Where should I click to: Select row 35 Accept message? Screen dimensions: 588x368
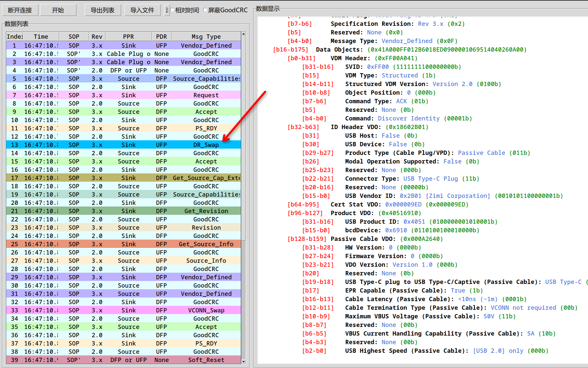(123, 327)
